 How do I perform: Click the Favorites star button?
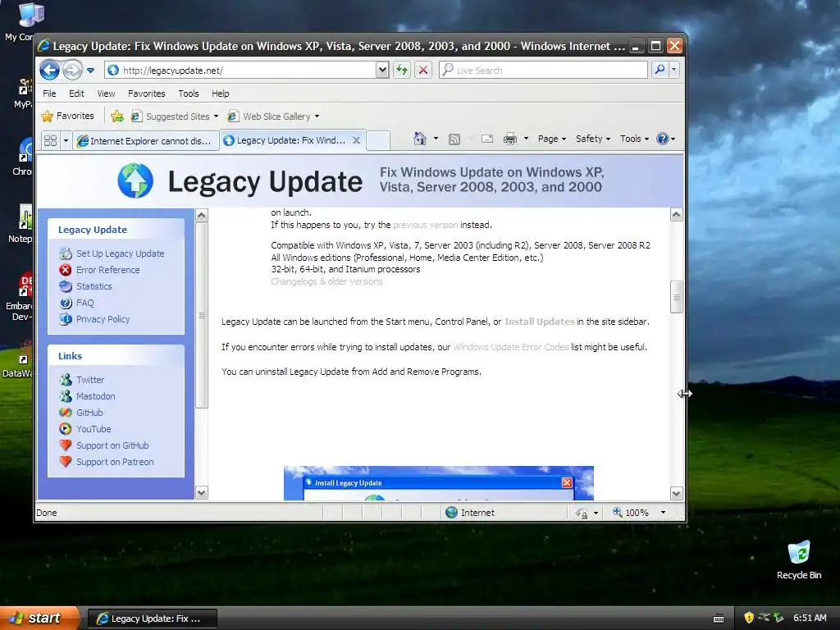point(67,116)
